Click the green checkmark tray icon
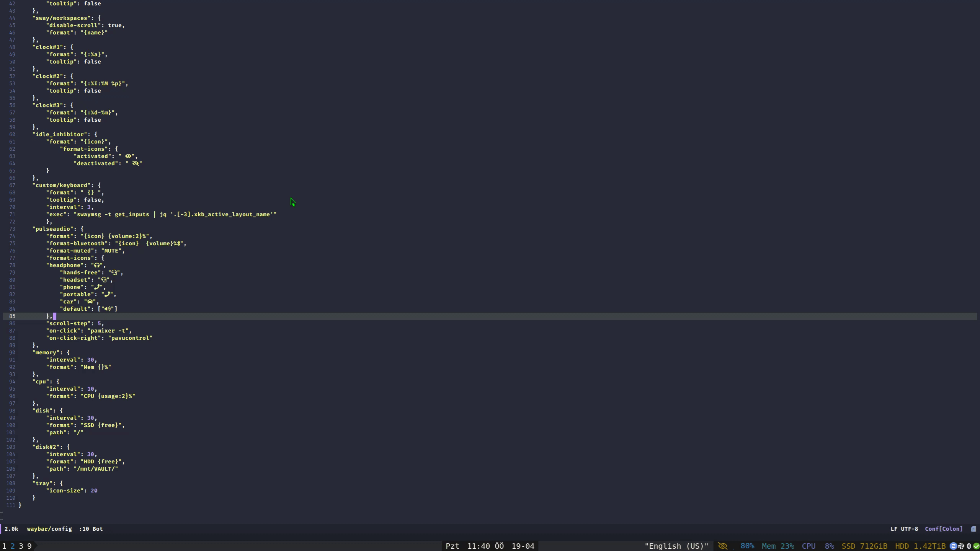This screenshot has width=980, height=551. tap(976, 546)
